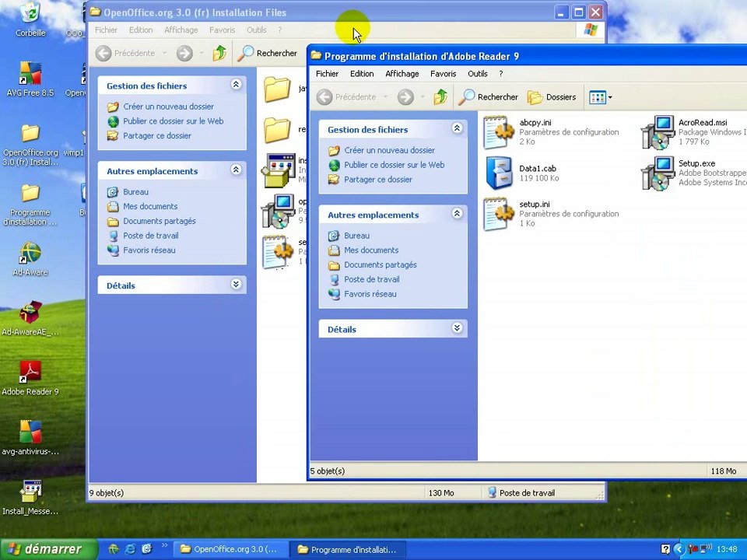The height and width of the screenshot is (560, 747).
Task: Open the back history dropdown in Adobe window
Action: 385,97
